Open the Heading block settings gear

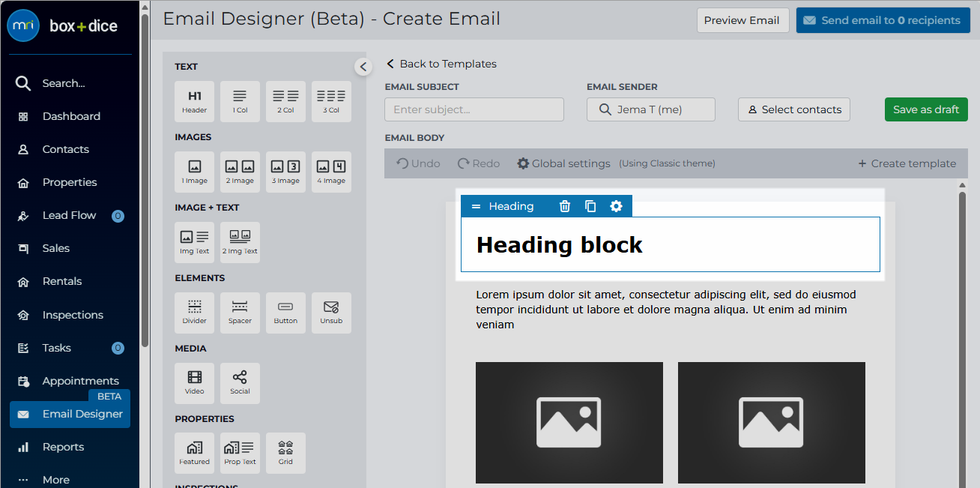[x=616, y=206]
